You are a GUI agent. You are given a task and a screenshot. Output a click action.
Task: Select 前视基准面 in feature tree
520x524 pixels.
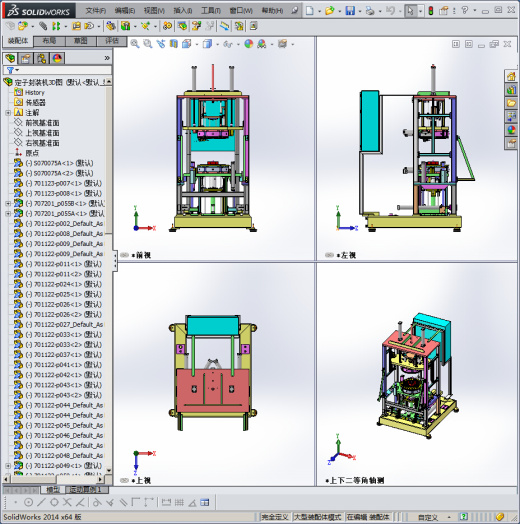(x=42, y=123)
